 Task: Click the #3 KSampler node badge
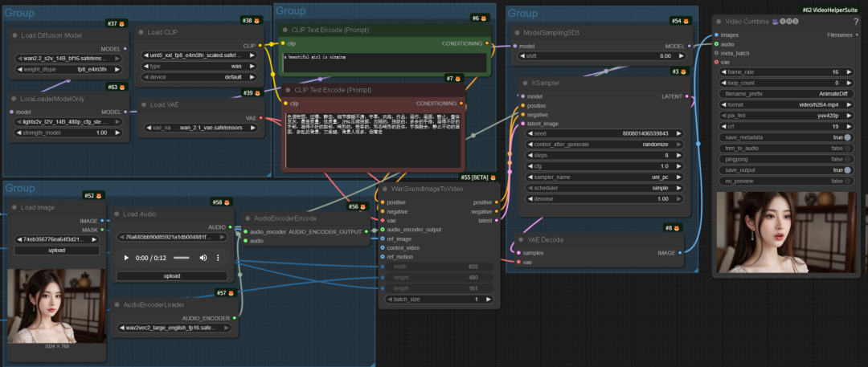tap(680, 71)
